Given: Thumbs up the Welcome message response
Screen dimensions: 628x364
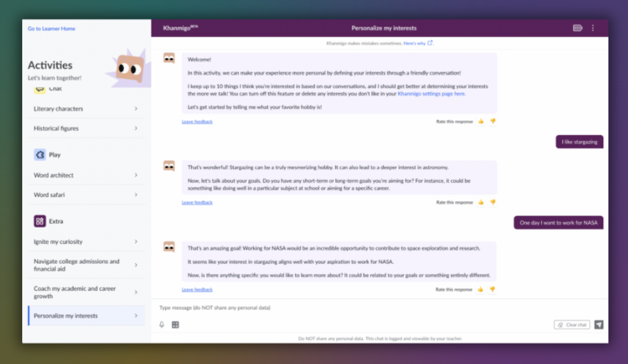Looking at the screenshot, I should click(480, 121).
